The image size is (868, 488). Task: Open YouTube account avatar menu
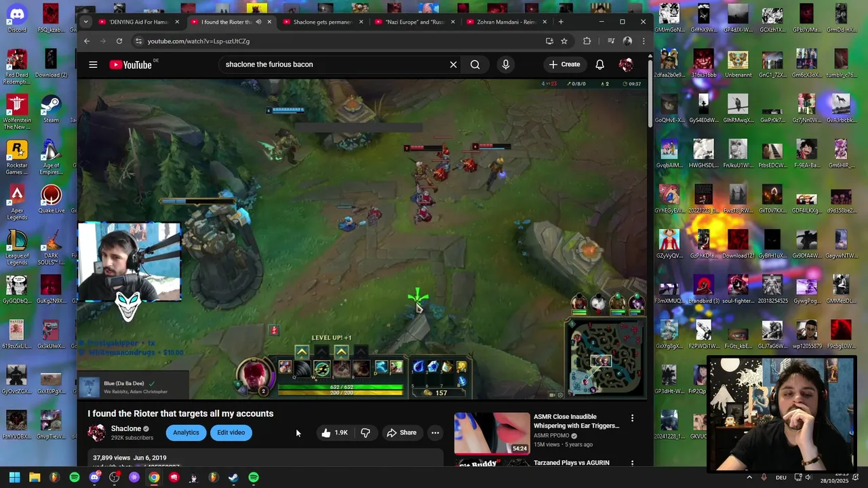(x=626, y=64)
